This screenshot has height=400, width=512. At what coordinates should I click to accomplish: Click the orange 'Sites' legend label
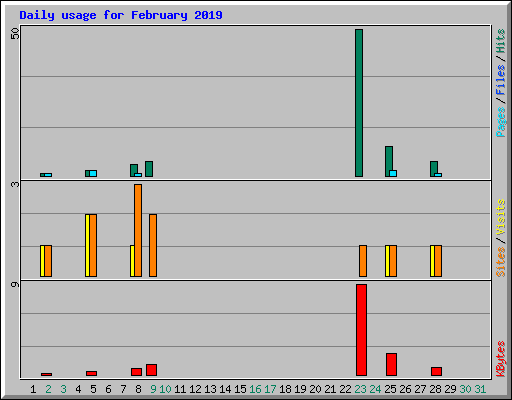pyautogui.click(x=501, y=262)
